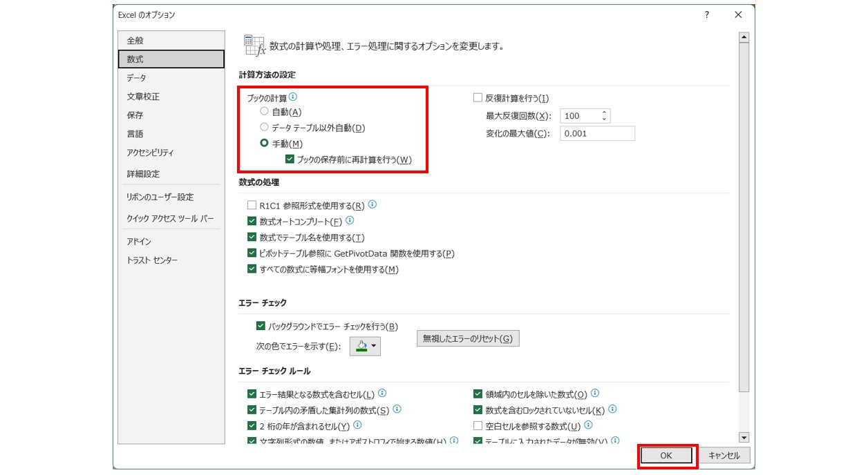Enable R1C1 参照形式を使用する checkbox
This screenshot has height=475, width=868.
[252, 206]
